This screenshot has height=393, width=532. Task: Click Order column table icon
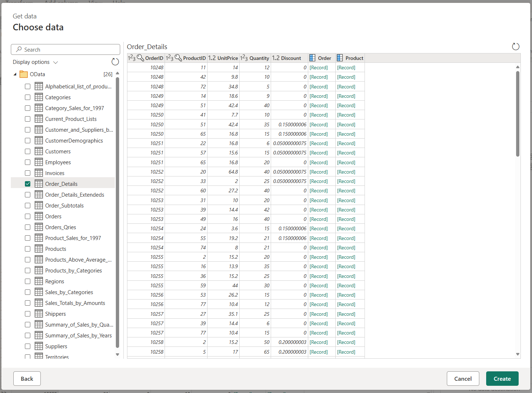(312, 58)
